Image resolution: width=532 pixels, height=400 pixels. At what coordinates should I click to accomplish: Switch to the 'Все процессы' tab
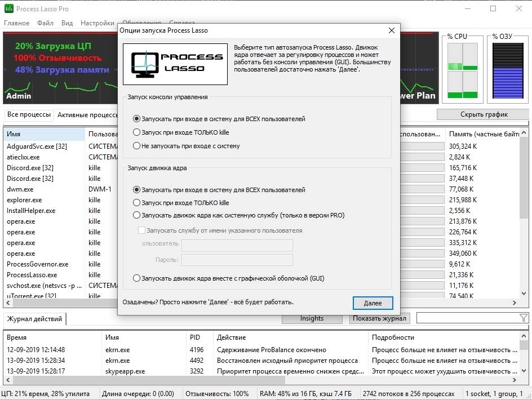point(29,115)
